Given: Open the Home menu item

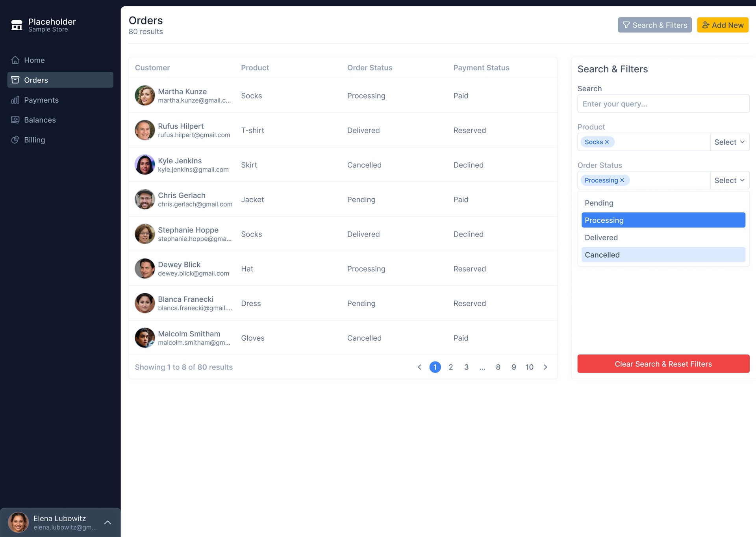Looking at the screenshot, I should point(60,60).
